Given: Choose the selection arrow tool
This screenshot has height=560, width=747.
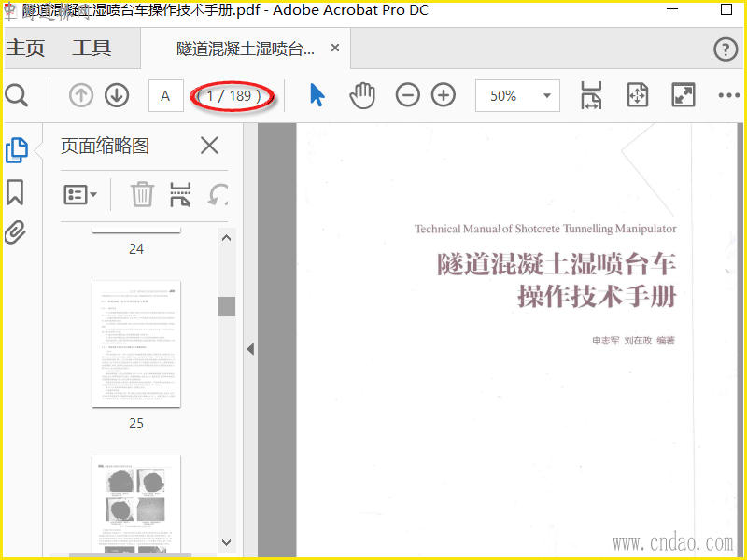Looking at the screenshot, I should 317,95.
